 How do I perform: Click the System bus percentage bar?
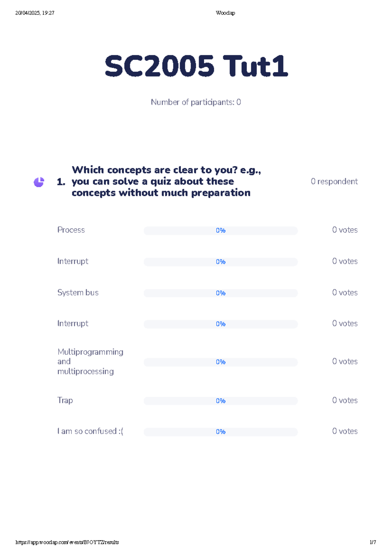coord(220,293)
